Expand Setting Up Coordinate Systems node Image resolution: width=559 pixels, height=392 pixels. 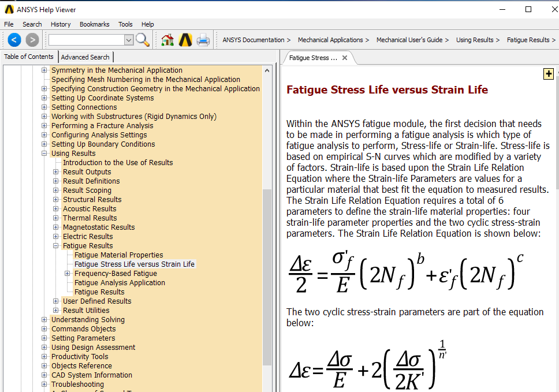pos(44,98)
